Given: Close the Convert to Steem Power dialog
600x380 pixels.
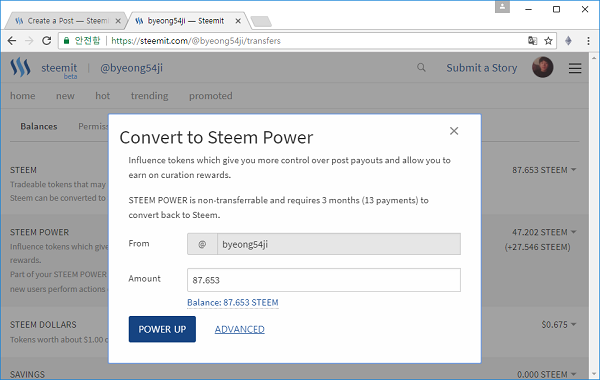Looking at the screenshot, I should 454,131.
